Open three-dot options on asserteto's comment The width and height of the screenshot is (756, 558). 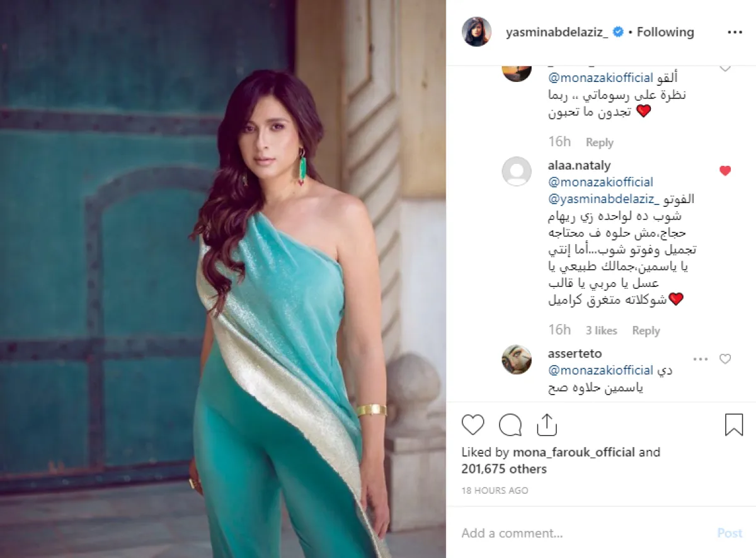pyautogui.click(x=701, y=359)
